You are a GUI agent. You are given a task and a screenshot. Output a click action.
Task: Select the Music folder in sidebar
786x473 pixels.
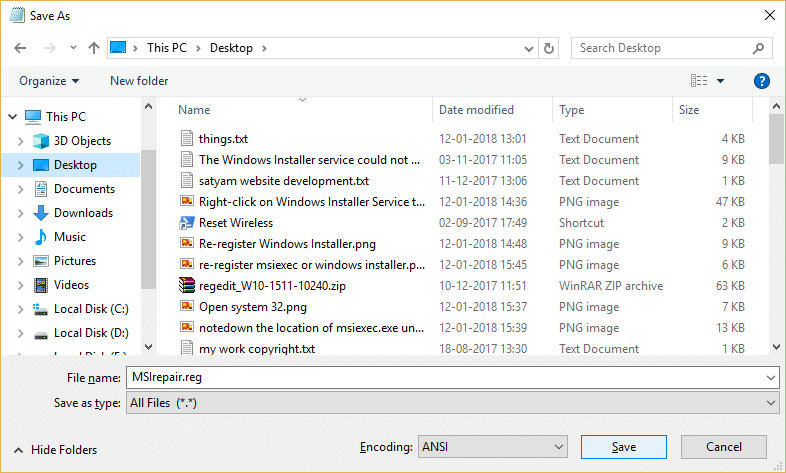69,237
